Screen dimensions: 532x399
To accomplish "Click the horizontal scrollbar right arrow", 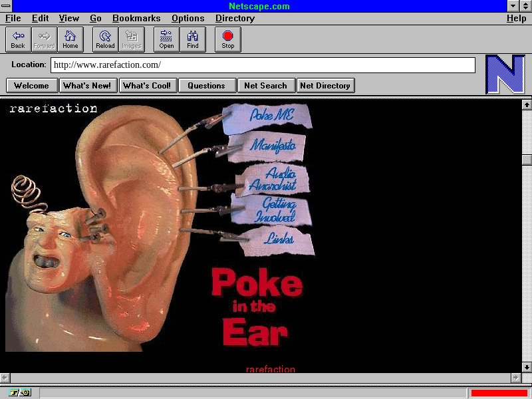I will [515, 377].
